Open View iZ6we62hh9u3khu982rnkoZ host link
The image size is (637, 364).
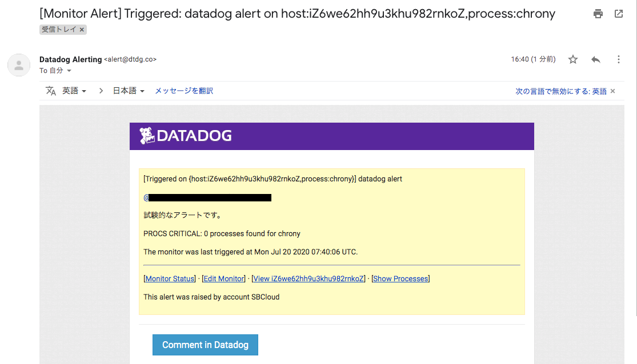[309, 279]
